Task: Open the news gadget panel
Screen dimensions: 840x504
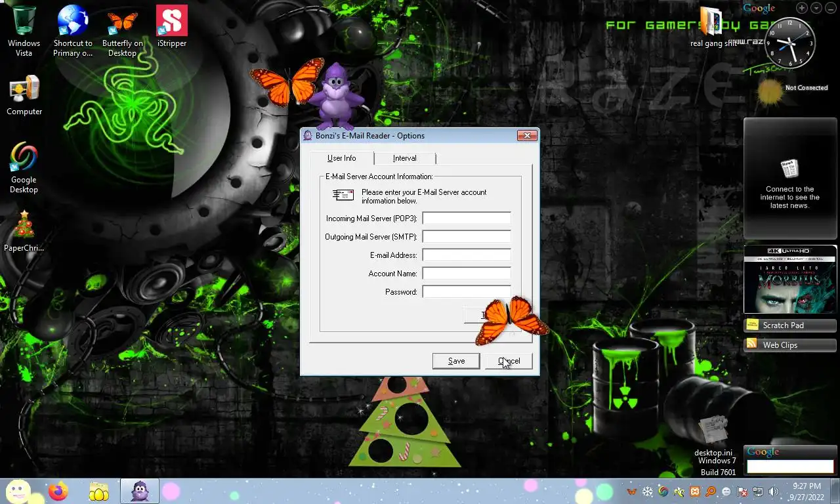Action: pos(789,178)
